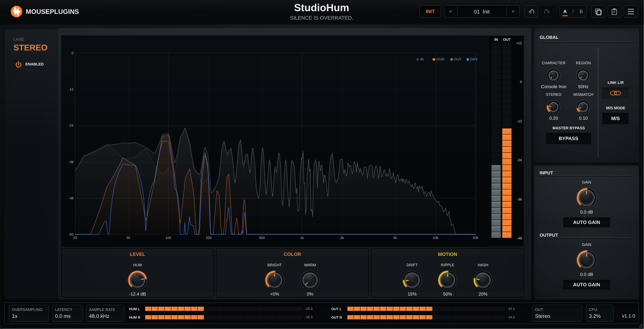
Task: Click the undo arrow icon
Action: click(x=531, y=12)
